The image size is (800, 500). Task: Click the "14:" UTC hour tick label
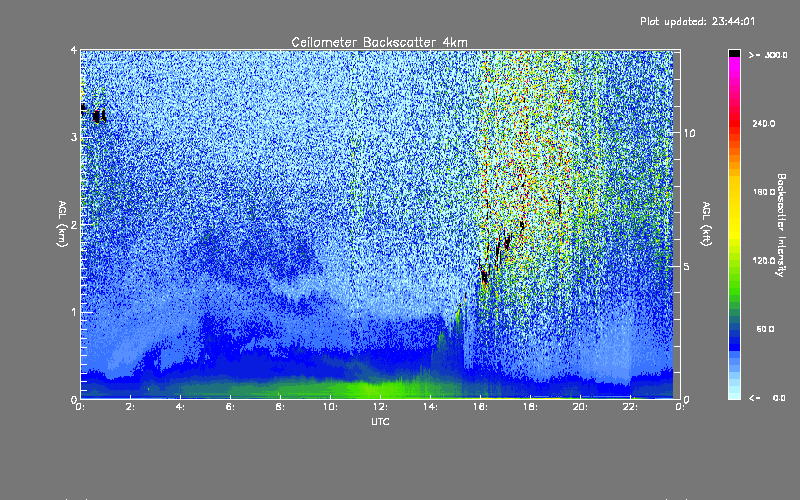431,407
